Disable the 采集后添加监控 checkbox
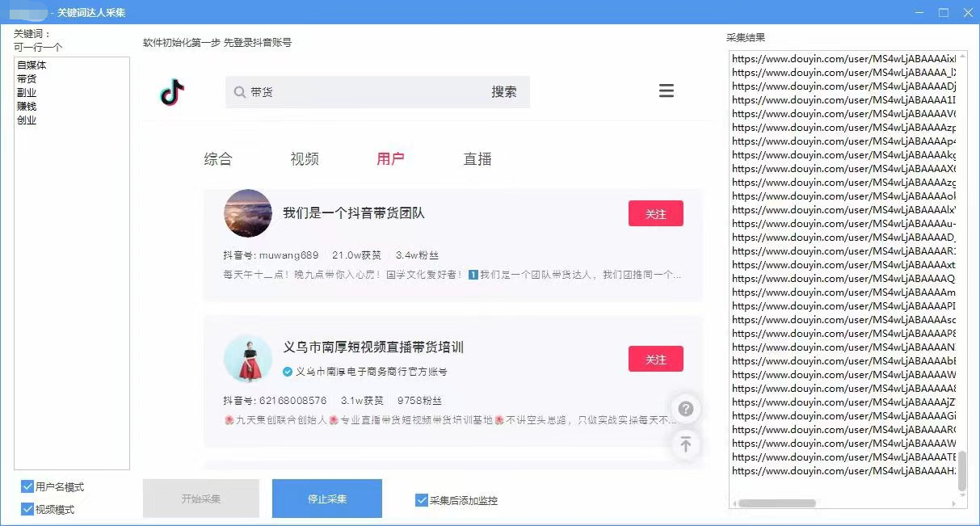 tap(421, 500)
